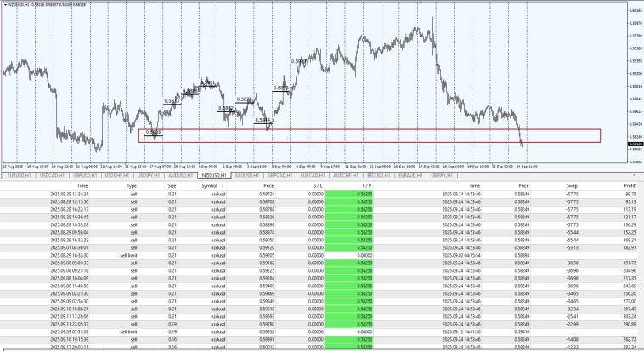Click profit value 99.75
The height and width of the screenshot is (351, 644).
click(630, 194)
